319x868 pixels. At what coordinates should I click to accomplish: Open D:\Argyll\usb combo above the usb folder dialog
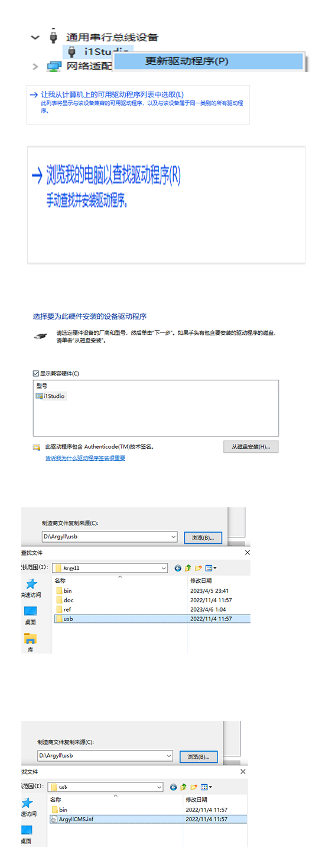pos(105,756)
